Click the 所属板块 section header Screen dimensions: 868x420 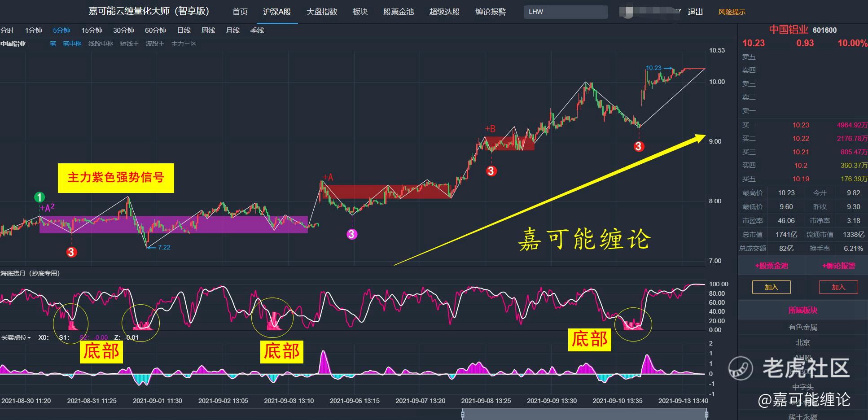(x=803, y=310)
